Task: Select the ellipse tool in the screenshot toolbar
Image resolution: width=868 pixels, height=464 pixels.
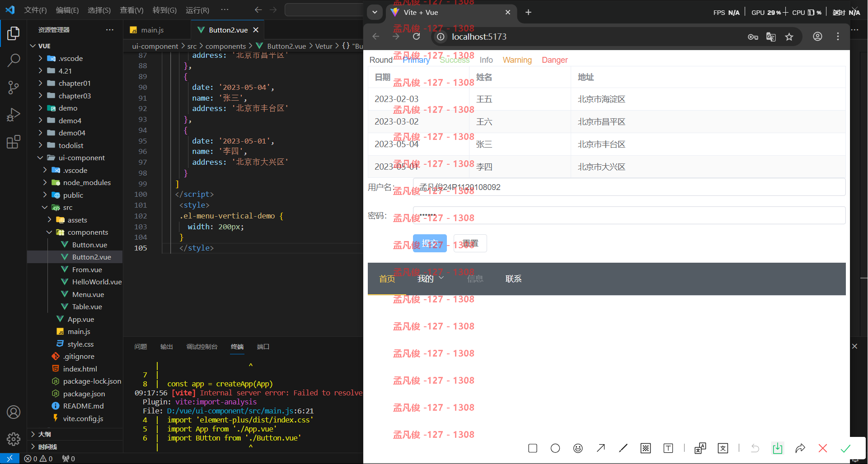Action: [x=555, y=448]
